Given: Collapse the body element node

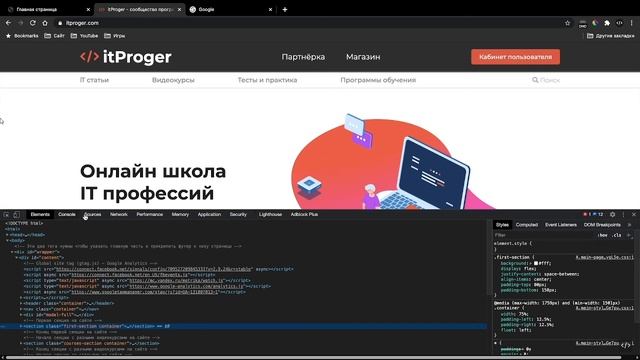Looking at the screenshot, I should point(7,240).
